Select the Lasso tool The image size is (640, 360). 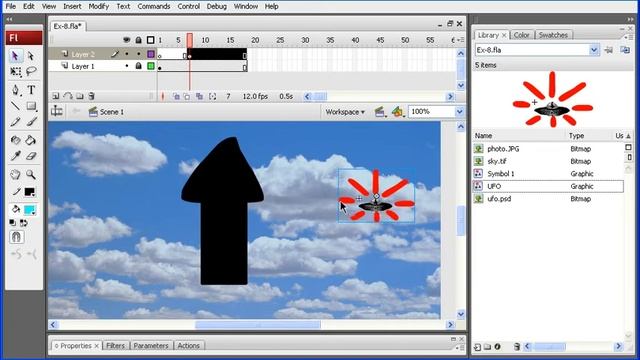[x=31, y=72]
